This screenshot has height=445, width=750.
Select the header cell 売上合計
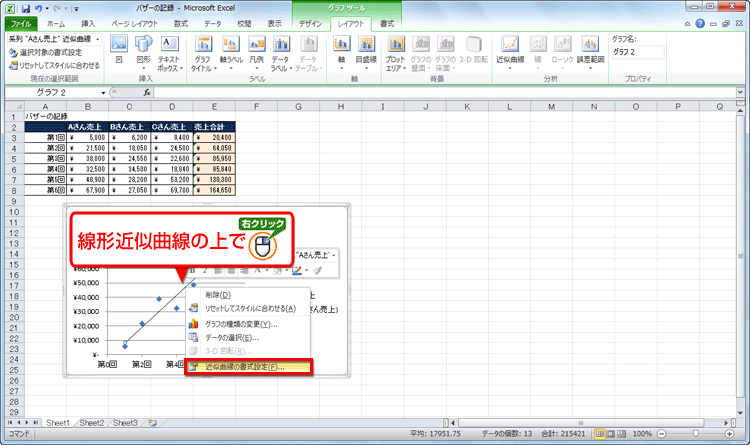tap(214, 127)
